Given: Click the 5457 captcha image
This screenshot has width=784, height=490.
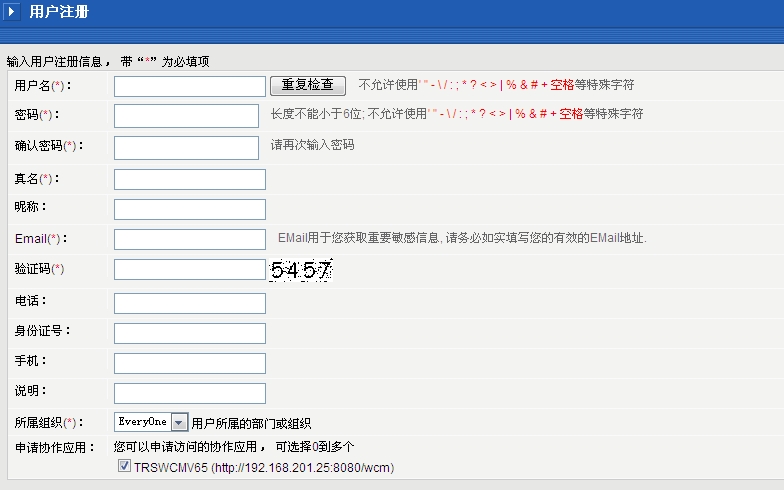Looking at the screenshot, I should [300, 270].
